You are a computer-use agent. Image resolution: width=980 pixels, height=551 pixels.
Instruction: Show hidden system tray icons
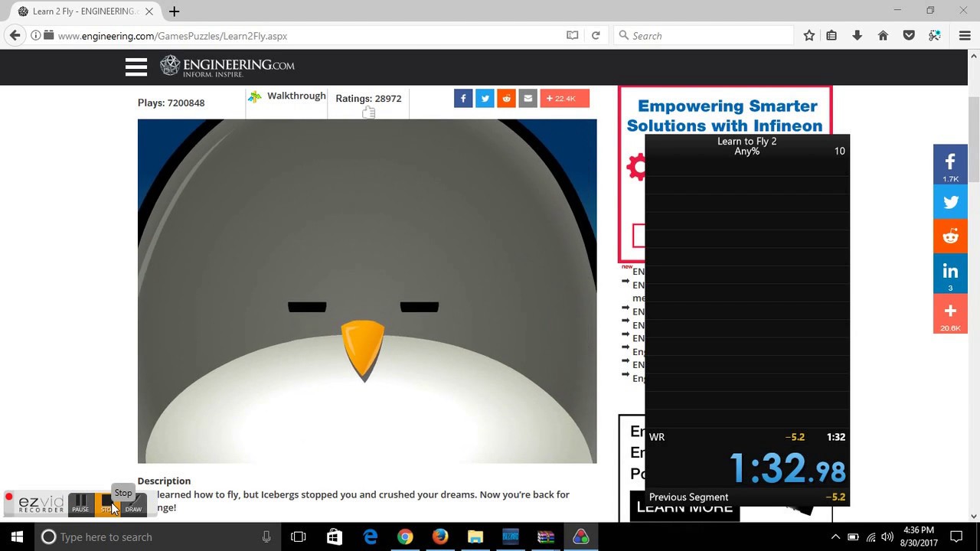pos(835,537)
